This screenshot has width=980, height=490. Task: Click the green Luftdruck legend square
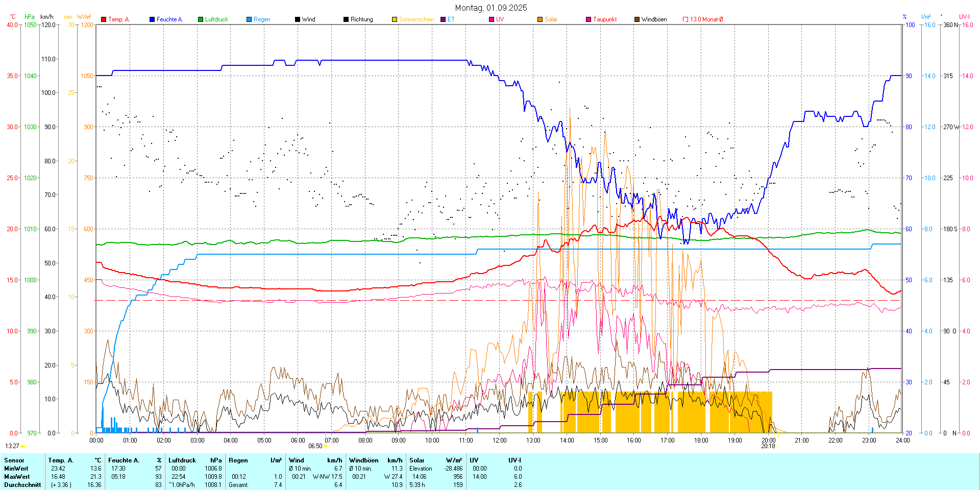(201, 19)
